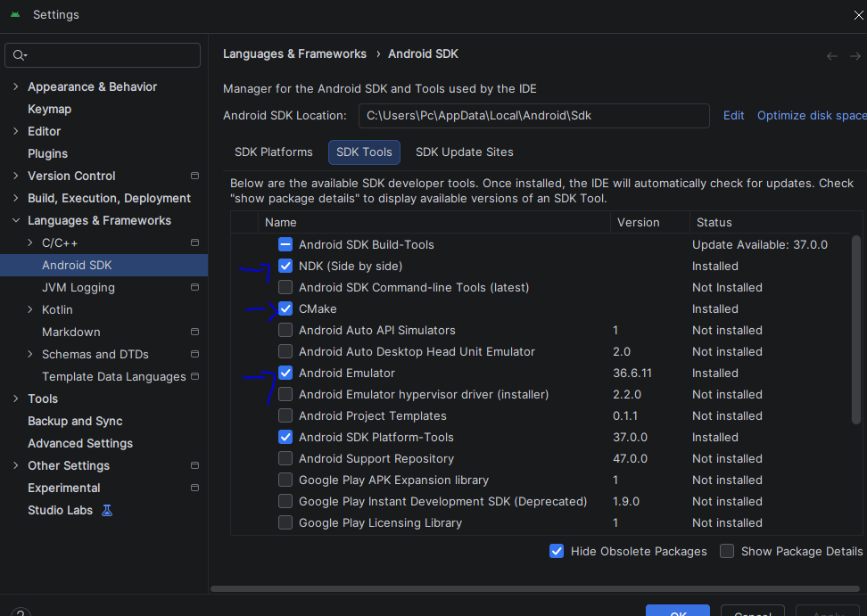The width and height of the screenshot is (867, 616).
Task: Expand the Tools section
Action: pos(15,398)
